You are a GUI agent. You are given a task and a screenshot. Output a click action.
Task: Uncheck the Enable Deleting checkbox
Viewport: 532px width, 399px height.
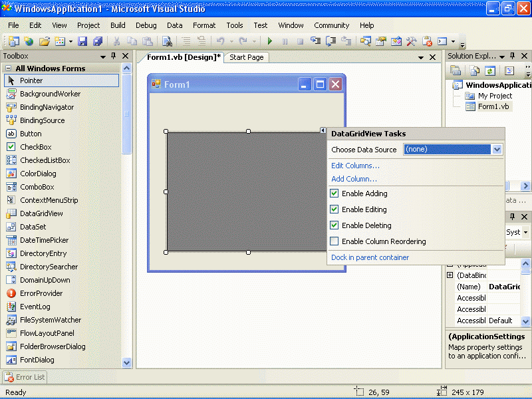(x=334, y=225)
